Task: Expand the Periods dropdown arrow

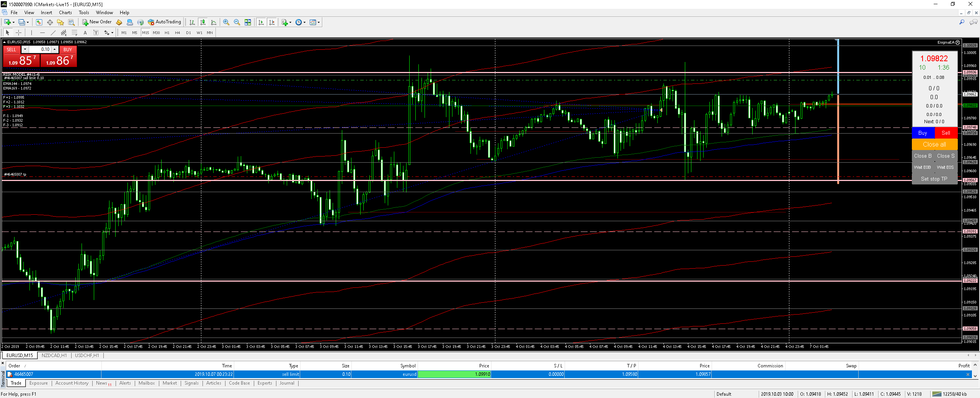Action: 305,22
